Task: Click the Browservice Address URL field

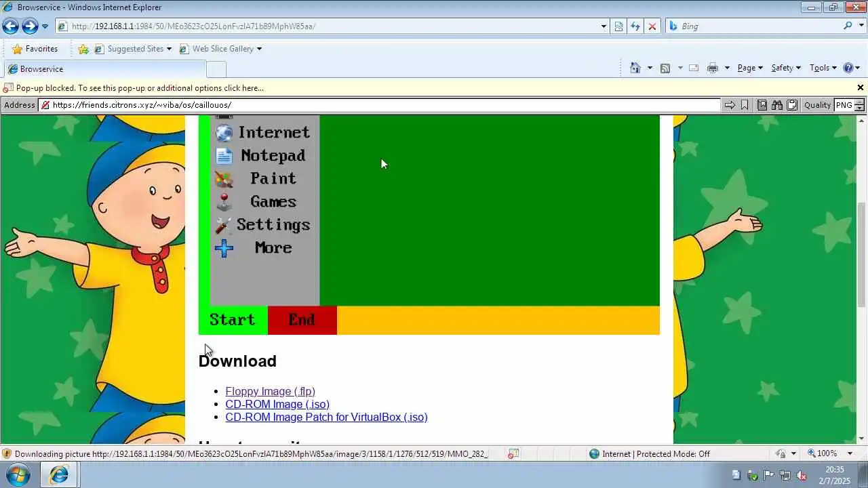Action: pyautogui.click(x=380, y=105)
